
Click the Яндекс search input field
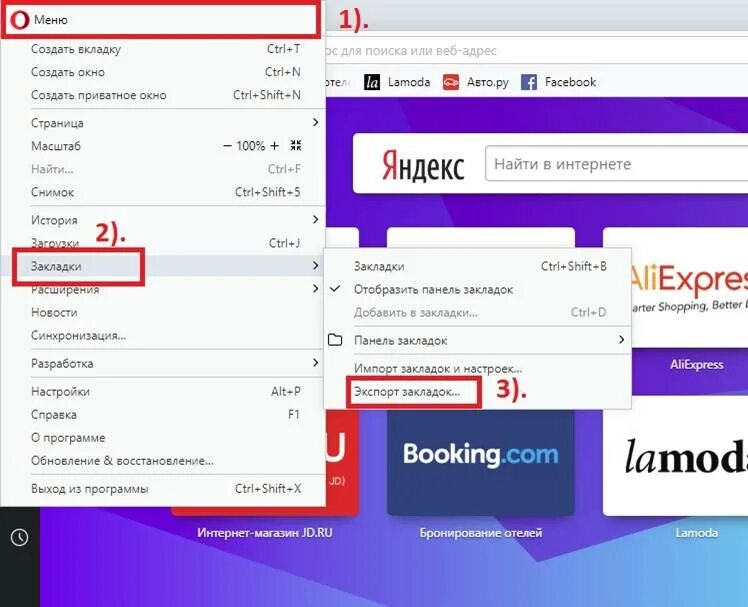616,164
